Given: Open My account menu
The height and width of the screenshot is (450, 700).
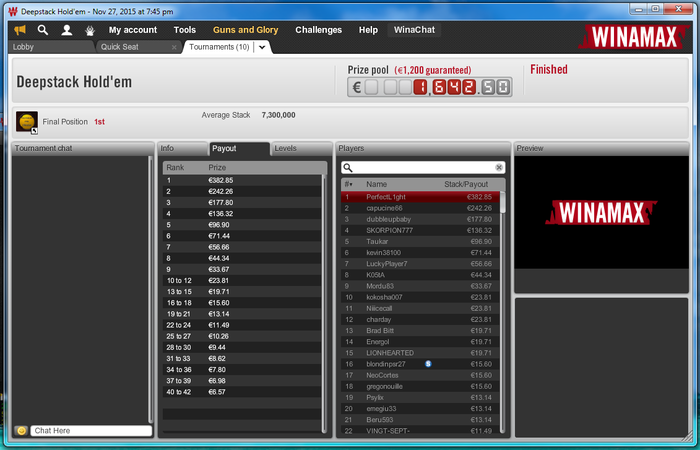Looking at the screenshot, I should 133,30.
